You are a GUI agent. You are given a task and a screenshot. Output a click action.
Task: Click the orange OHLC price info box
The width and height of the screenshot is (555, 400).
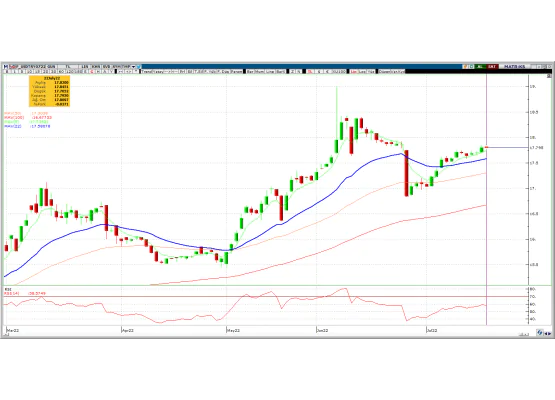tap(49, 91)
